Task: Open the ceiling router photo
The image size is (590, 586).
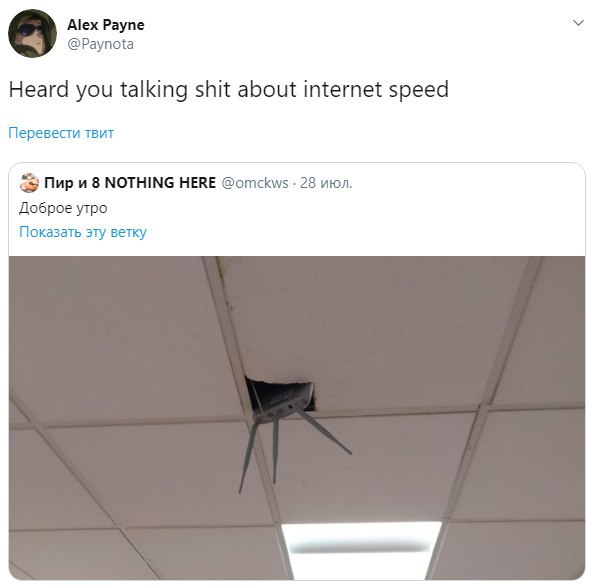Action: (x=297, y=418)
